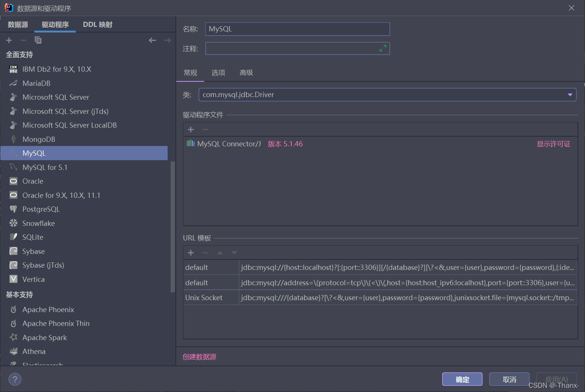Select the 高级 settings tab
This screenshot has width=585, height=392.
[x=246, y=73]
